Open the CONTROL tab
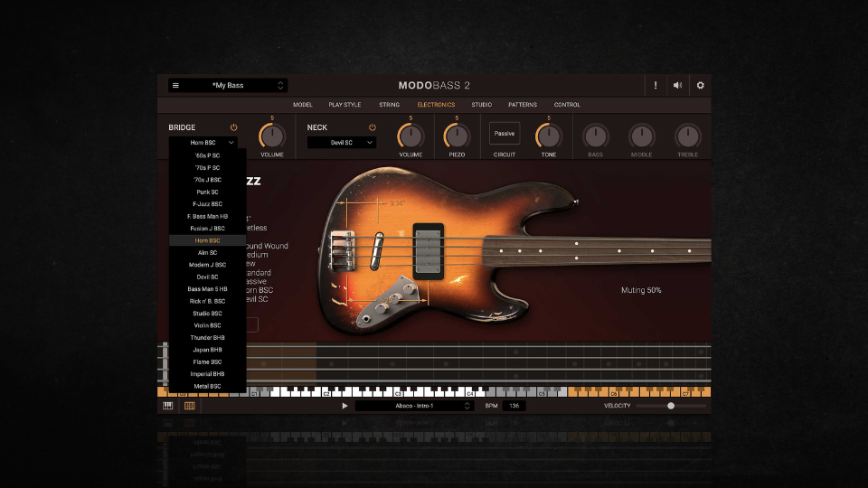 pyautogui.click(x=567, y=105)
